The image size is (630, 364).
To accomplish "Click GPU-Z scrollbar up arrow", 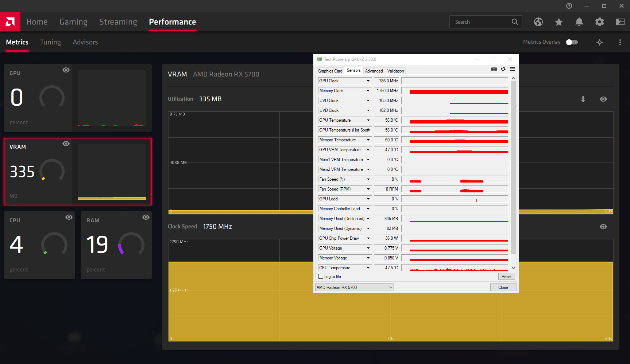I will tap(513, 78).
